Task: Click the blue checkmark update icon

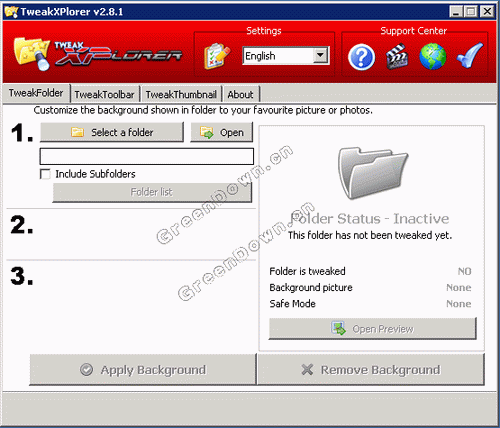Action: (470, 56)
